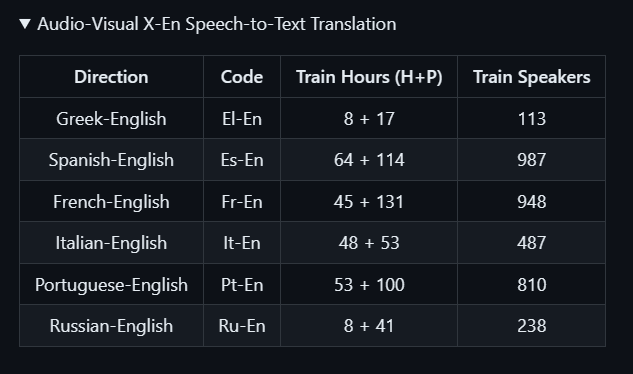633x374 pixels.
Task: Click the Direction column header
Action: tap(111, 77)
